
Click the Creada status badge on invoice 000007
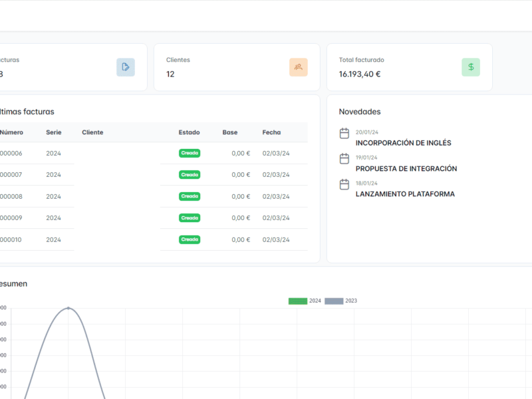point(190,174)
